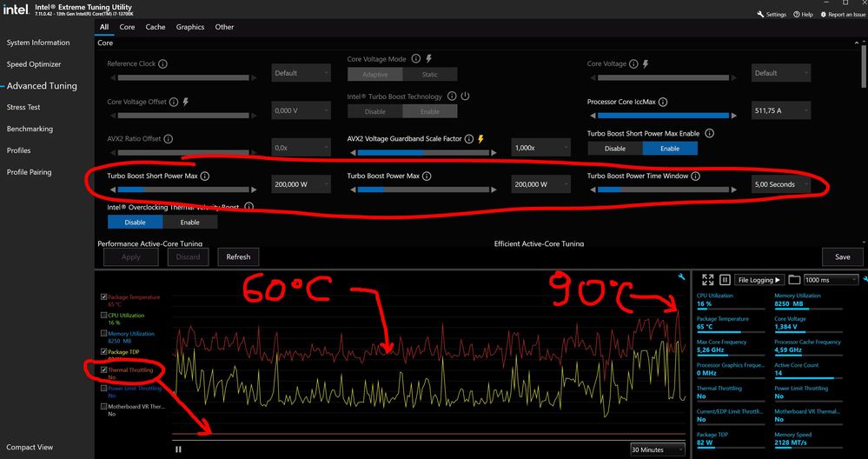The image size is (868, 459).
Task: Show info for Reference Clock
Action: [162, 63]
